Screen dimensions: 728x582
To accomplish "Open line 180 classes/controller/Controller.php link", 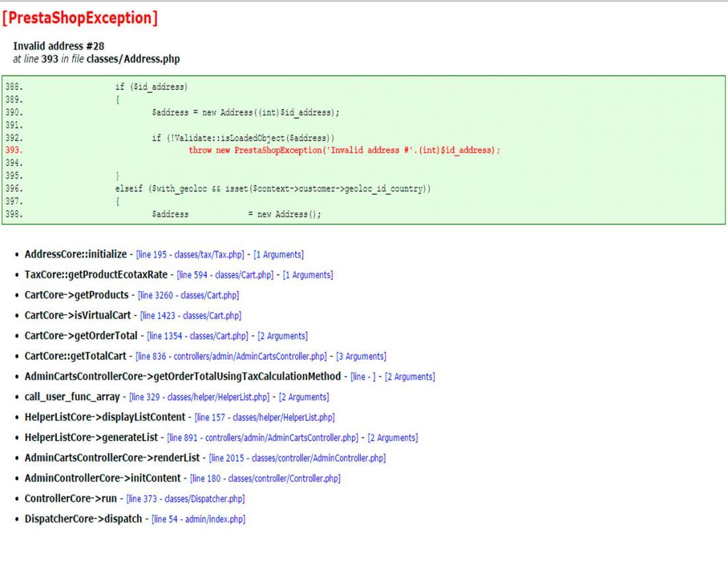I will click(265, 479).
